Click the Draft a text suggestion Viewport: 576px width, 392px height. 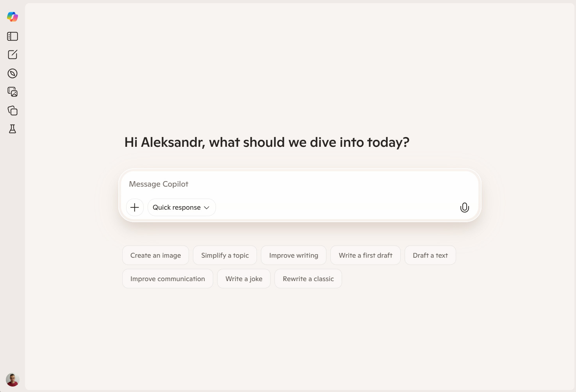click(430, 255)
